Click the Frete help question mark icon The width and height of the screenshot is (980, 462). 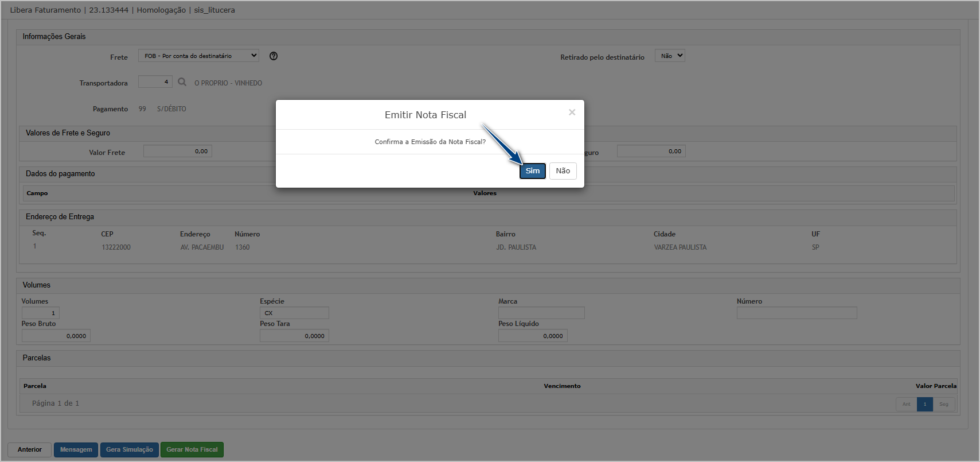[274, 56]
